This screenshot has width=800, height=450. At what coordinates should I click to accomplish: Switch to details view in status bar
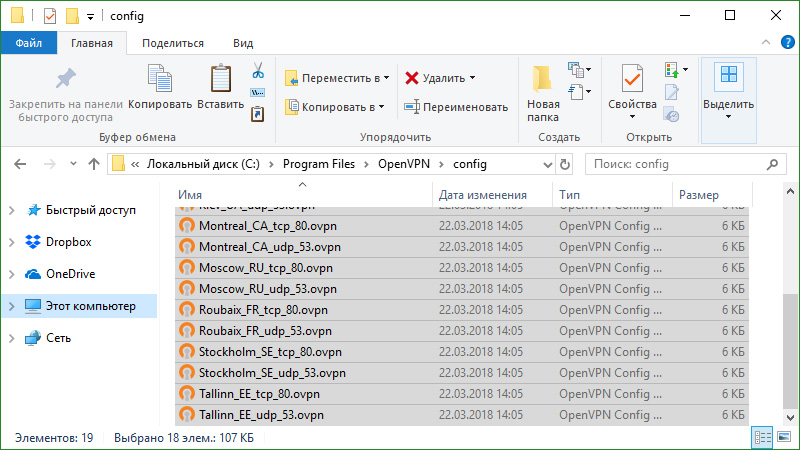[x=764, y=438]
